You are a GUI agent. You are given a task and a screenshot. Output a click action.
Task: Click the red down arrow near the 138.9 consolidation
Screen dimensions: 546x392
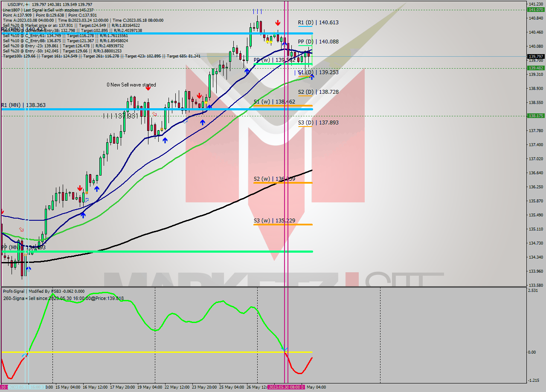tap(199, 96)
